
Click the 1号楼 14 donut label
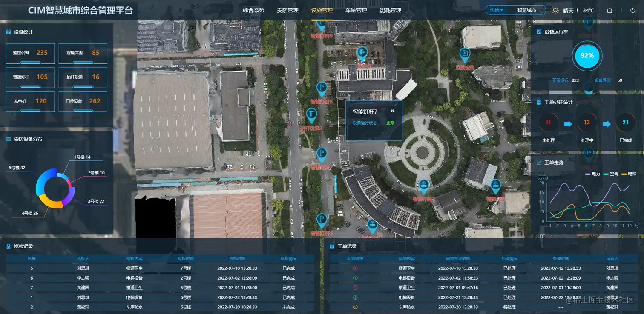click(x=83, y=157)
